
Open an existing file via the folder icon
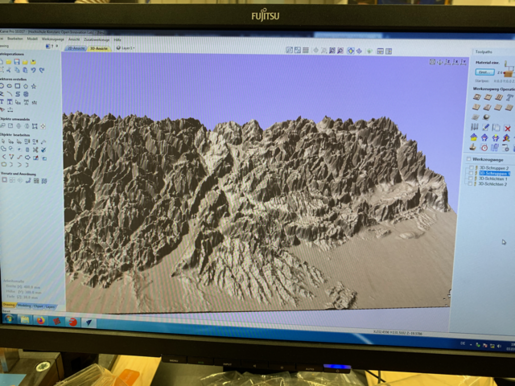[9, 62]
